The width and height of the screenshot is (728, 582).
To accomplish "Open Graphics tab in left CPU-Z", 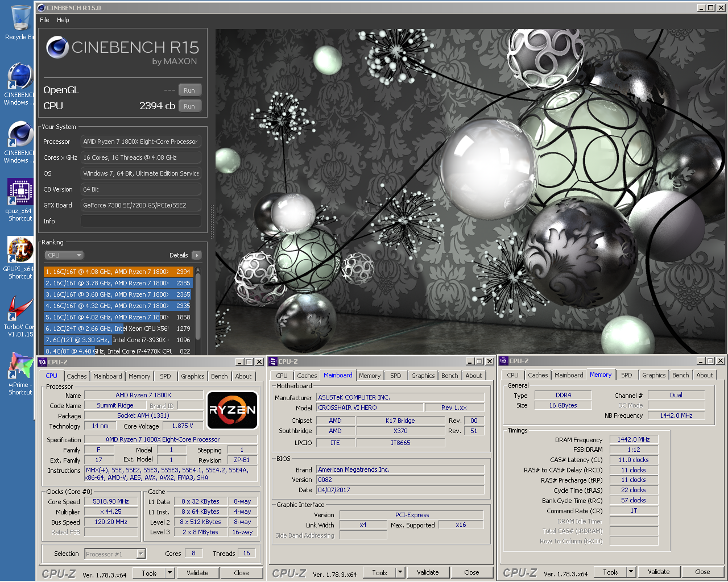I will 193,376.
